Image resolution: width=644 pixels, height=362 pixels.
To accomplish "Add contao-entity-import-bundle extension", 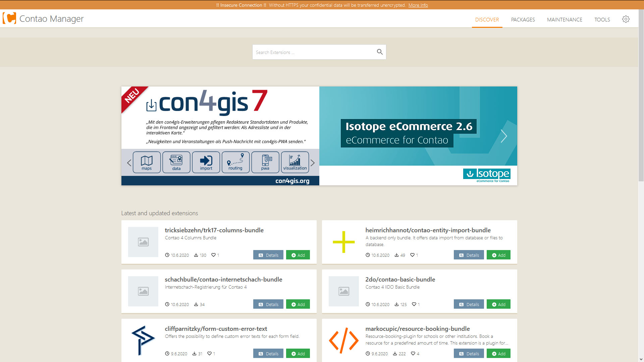I will [x=498, y=255].
